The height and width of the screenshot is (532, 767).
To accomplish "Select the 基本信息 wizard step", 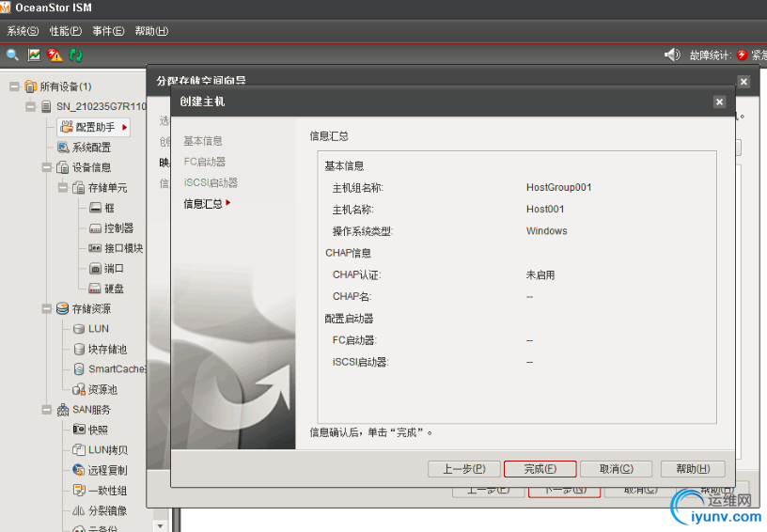I will [x=203, y=141].
